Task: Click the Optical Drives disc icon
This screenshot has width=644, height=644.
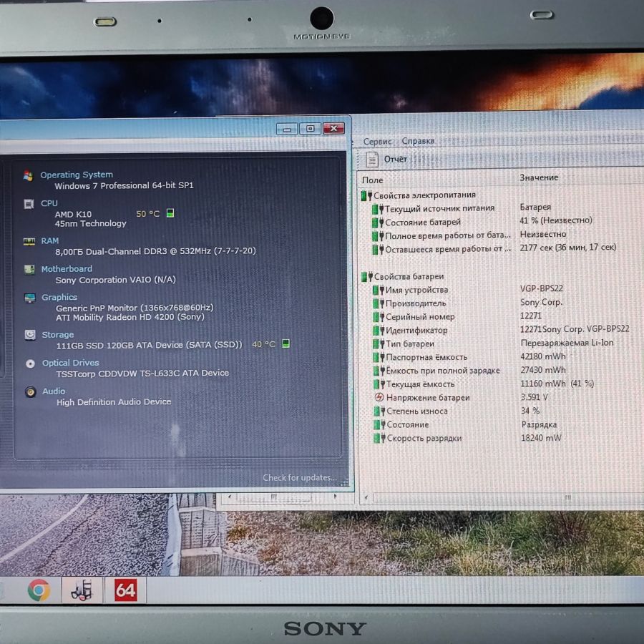Action: (30, 364)
